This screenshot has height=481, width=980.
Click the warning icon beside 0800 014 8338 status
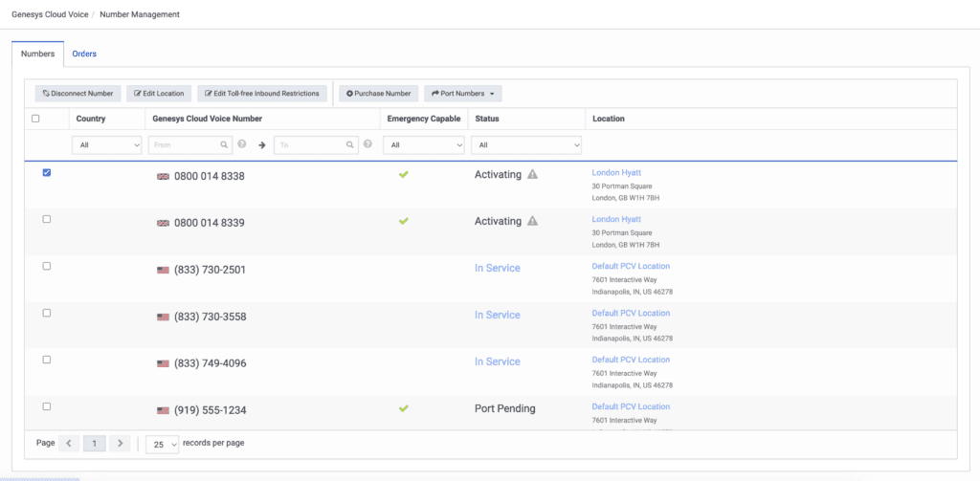(533, 175)
